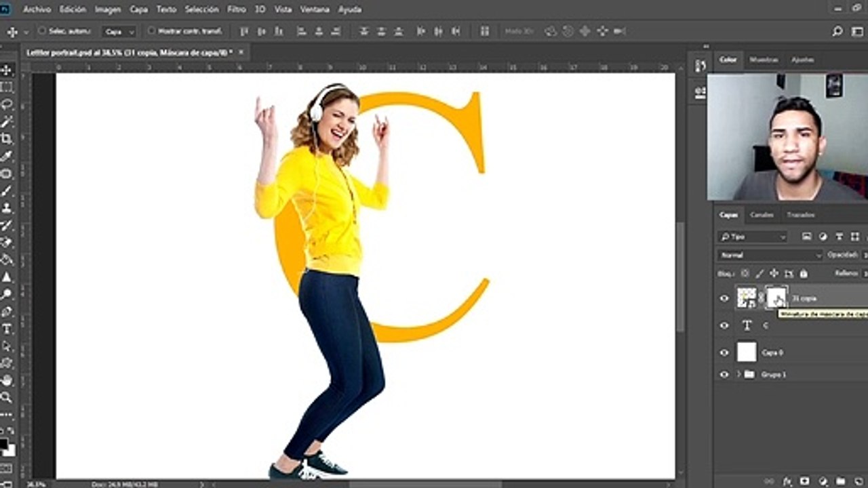This screenshot has width=868, height=488.
Task: Select the Eyedropper tool
Action: (7, 157)
